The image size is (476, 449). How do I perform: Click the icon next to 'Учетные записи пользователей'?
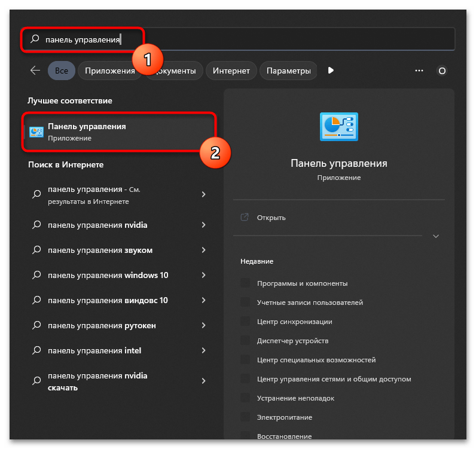(245, 302)
